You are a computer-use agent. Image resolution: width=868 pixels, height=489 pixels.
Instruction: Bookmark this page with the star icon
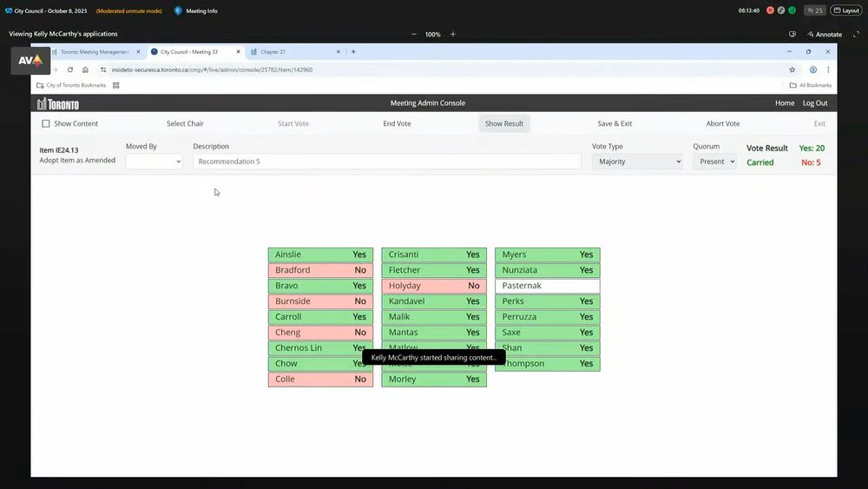tap(792, 69)
